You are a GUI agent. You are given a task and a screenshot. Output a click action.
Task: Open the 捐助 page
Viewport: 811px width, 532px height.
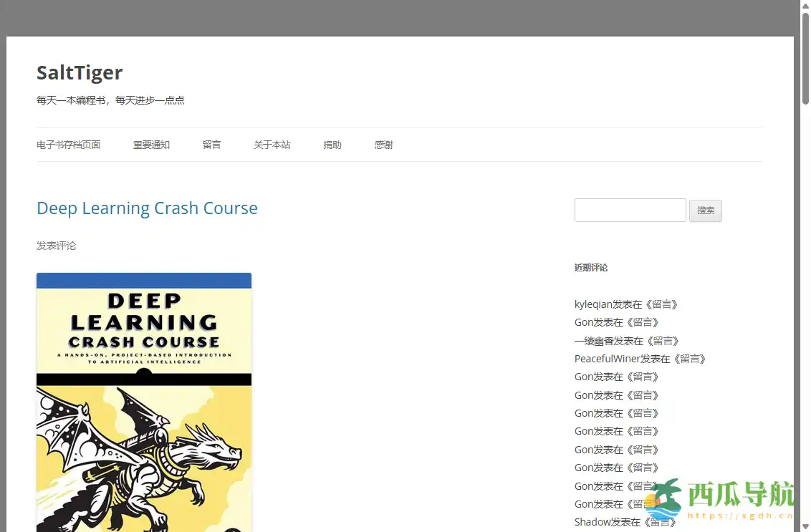(332, 145)
